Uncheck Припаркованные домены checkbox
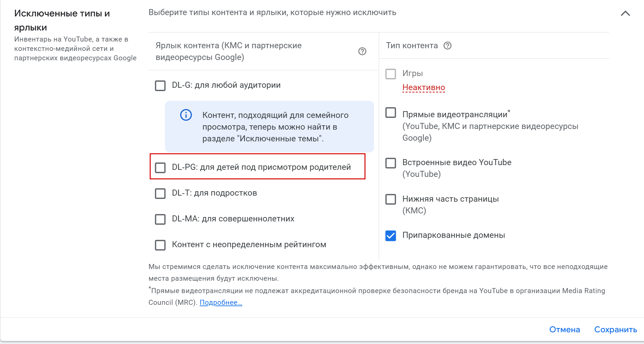Viewport: 644px width, 344px height. [x=390, y=235]
